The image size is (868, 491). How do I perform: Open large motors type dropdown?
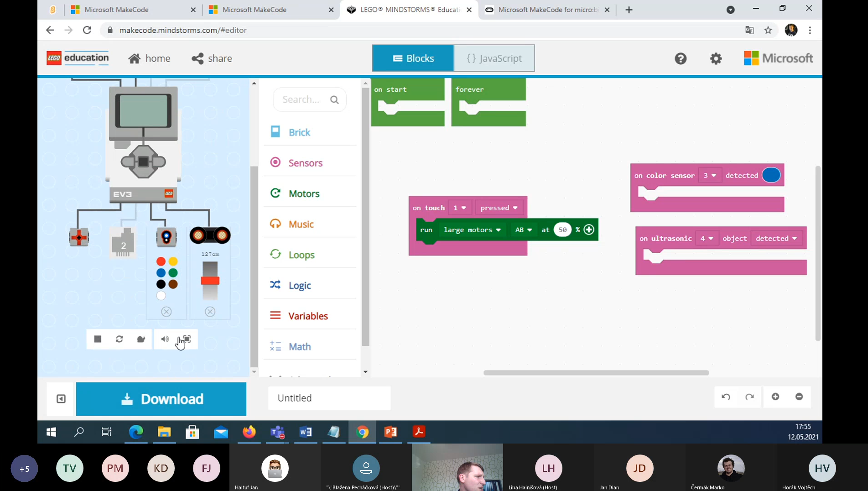(472, 230)
